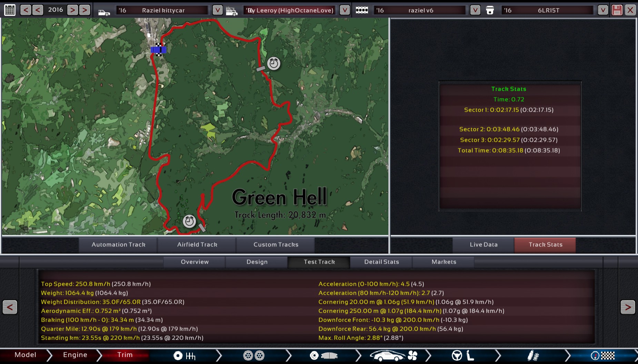The width and height of the screenshot is (638, 364).
Task: Go to previous step with left red arrow
Action: point(10,307)
